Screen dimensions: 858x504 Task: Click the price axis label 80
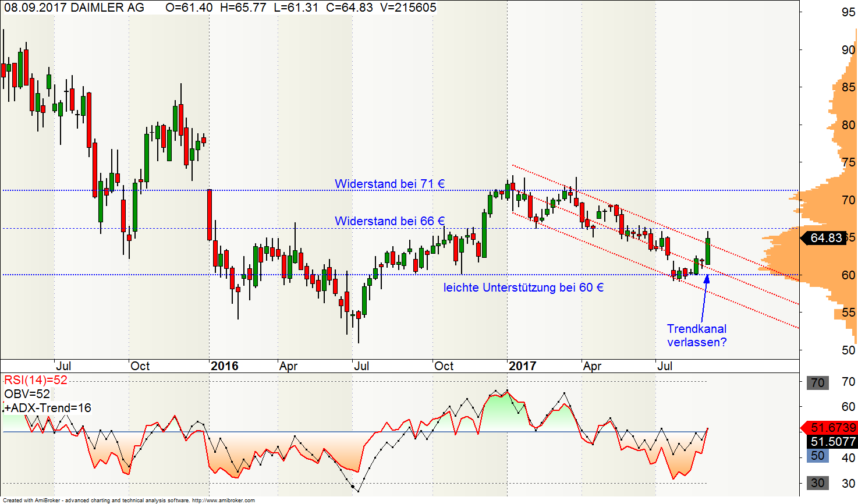[x=848, y=125]
